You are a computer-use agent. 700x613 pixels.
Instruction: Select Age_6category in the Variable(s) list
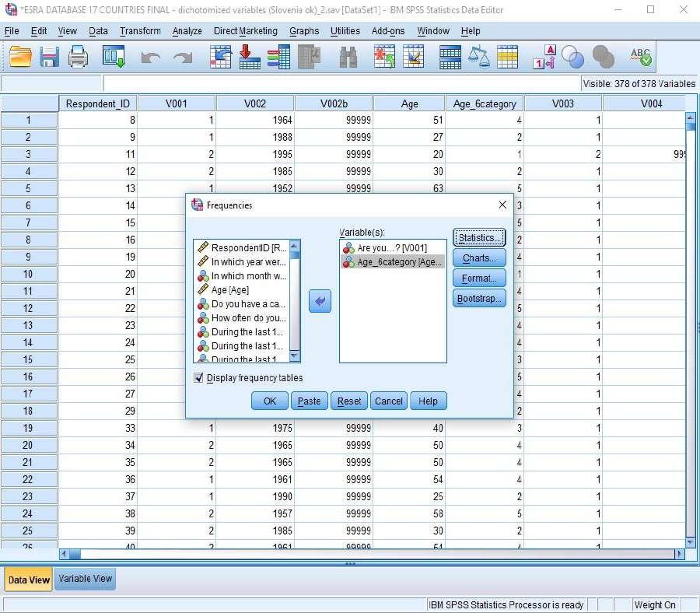(x=393, y=262)
